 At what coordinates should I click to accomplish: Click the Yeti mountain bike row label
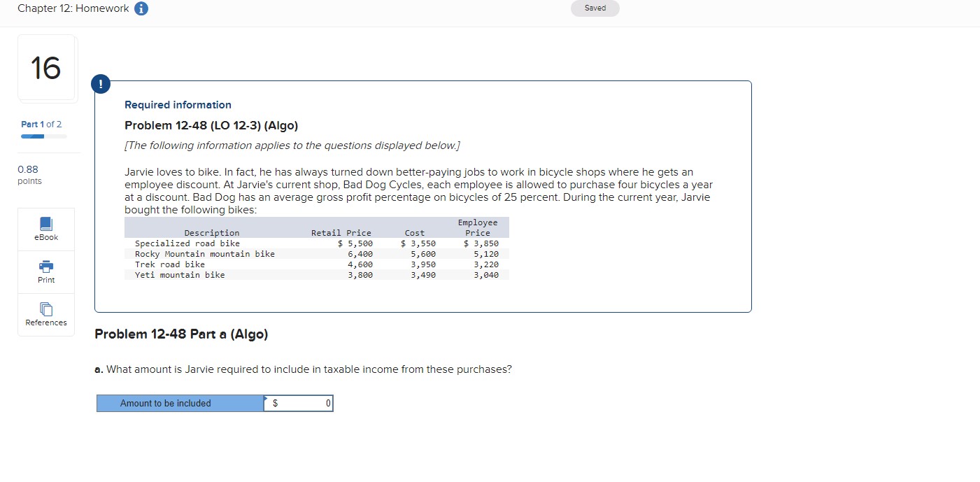180,275
